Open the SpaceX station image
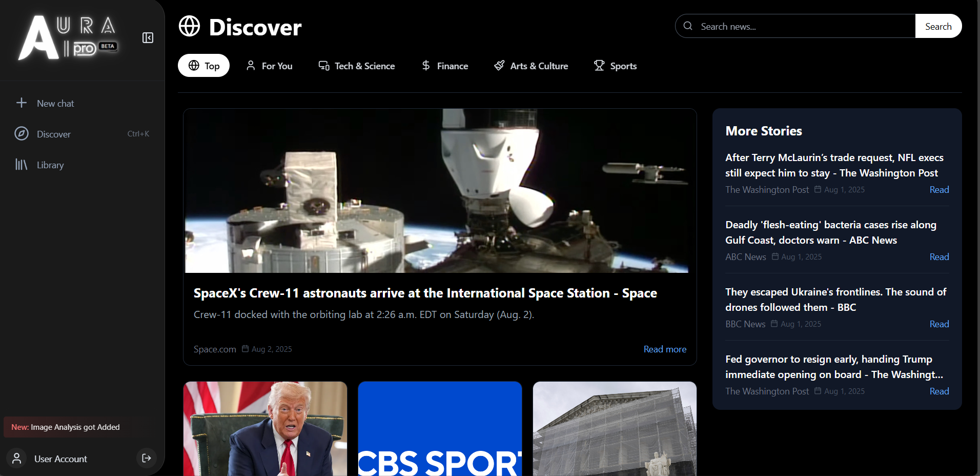 pyautogui.click(x=437, y=191)
